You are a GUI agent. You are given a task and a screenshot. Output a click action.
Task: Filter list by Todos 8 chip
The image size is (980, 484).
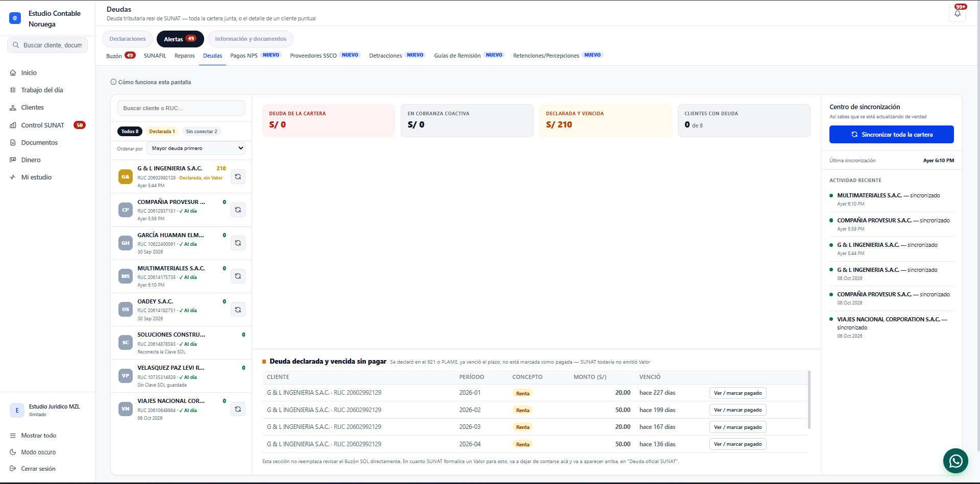(x=130, y=132)
